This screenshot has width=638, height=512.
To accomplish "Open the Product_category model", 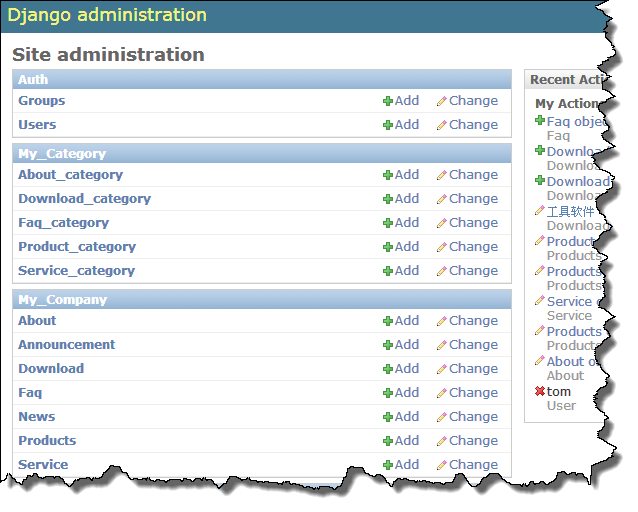I will pyautogui.click(x=77, y=247).
